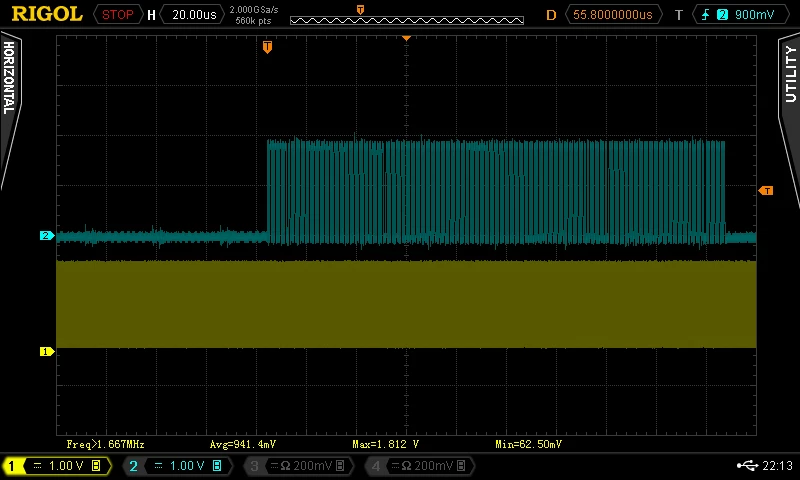Toggle channel 1 at 1.00 V

pyautogui.click(x=57, y=466)
